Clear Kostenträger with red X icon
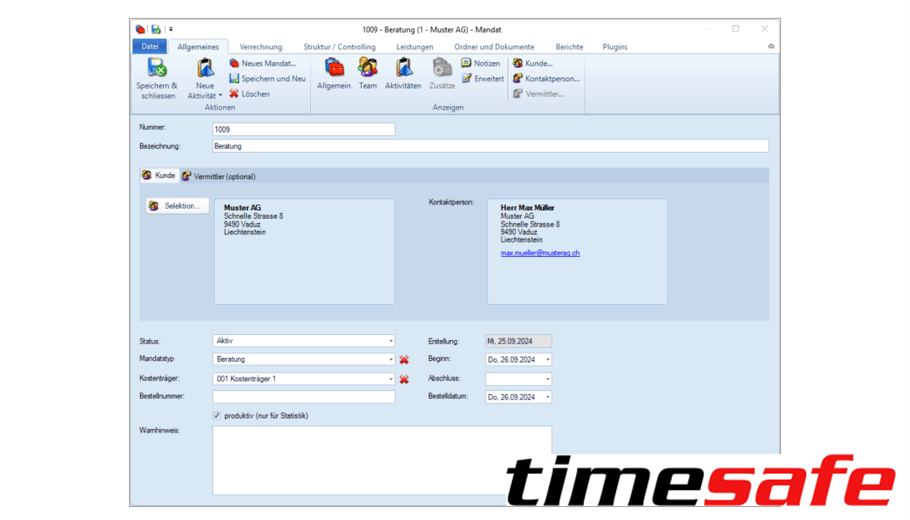The image size is (910, 520). (x=404, y=380)
